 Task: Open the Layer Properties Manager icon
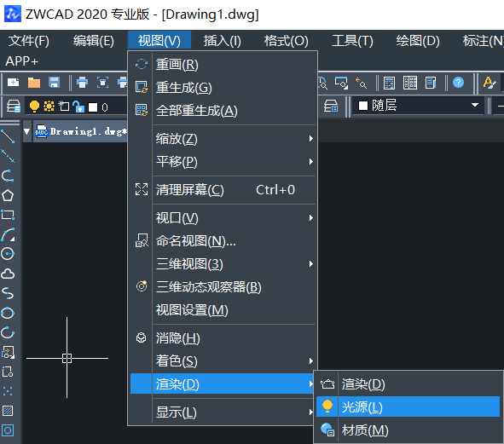[14, 106]
